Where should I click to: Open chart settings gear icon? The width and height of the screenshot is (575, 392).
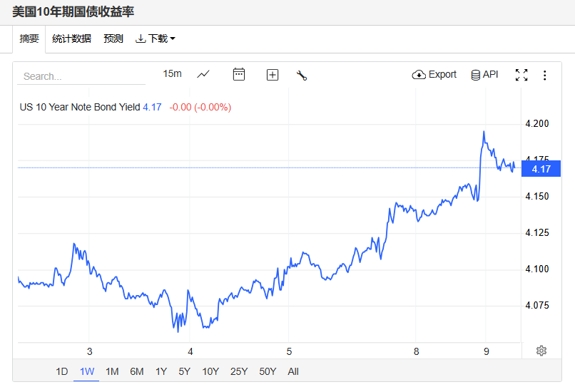pos(541,351)
